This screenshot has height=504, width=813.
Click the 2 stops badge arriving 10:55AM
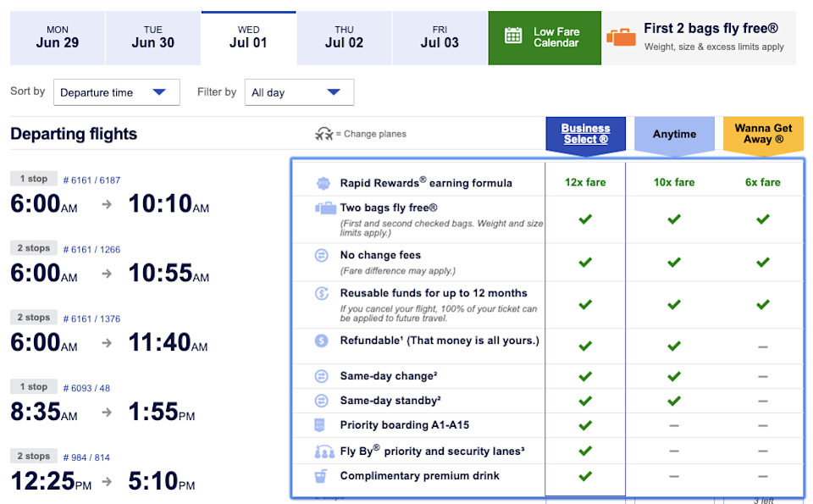[x=34, y=248]
